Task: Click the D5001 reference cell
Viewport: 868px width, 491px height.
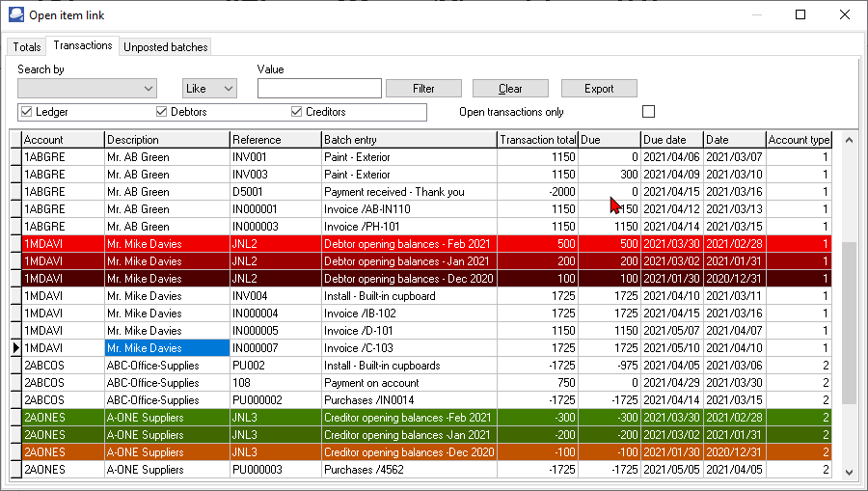Action: tap(275, 192)
